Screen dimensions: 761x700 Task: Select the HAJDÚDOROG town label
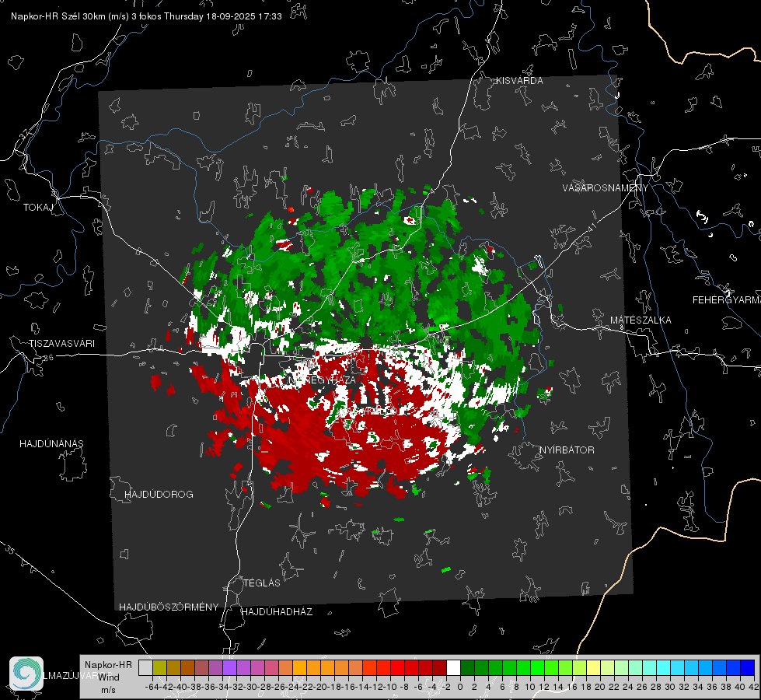pyautogui.click(x=159, y=495)
